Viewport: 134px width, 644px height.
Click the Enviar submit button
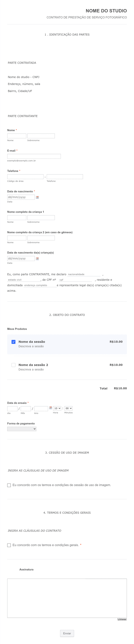67,633
